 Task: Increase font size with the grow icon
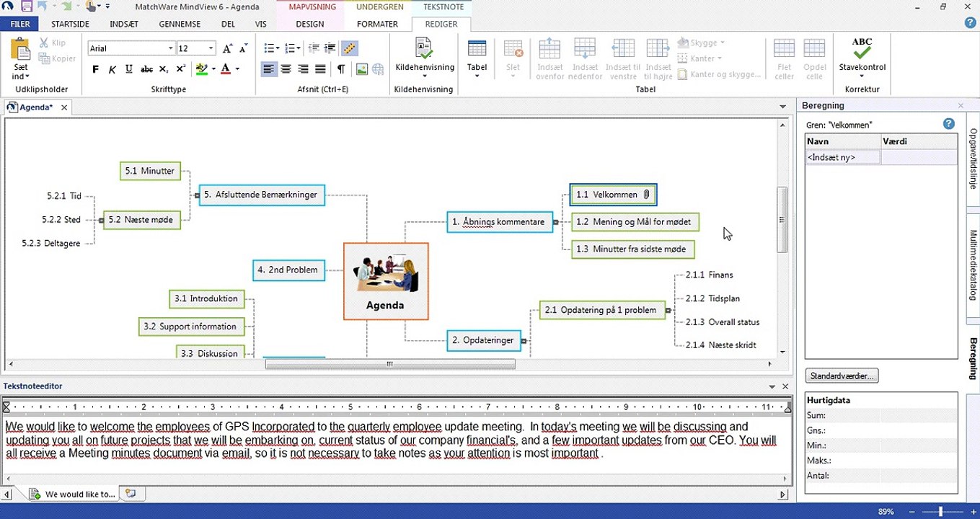click(228, 48)
